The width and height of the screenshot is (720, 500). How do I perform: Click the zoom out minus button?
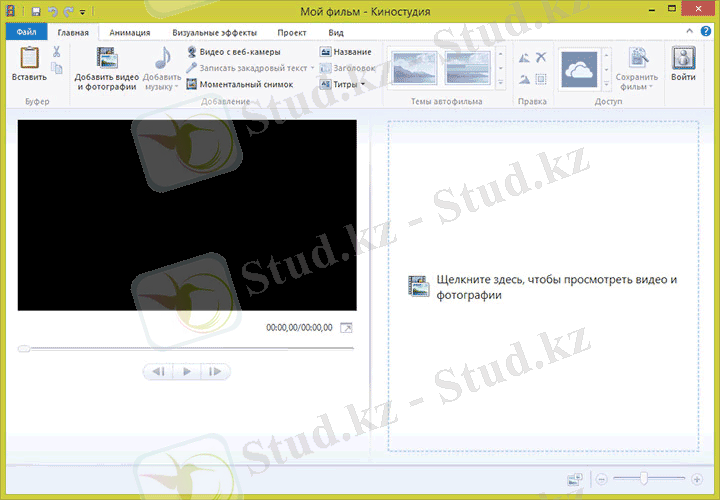(602, 480)
